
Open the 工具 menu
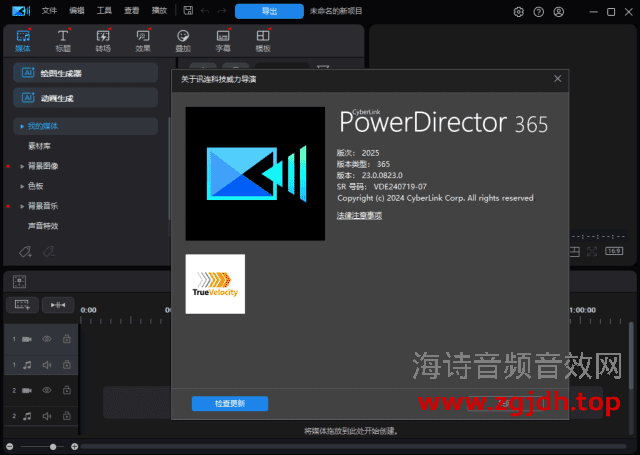click(104, 11)
